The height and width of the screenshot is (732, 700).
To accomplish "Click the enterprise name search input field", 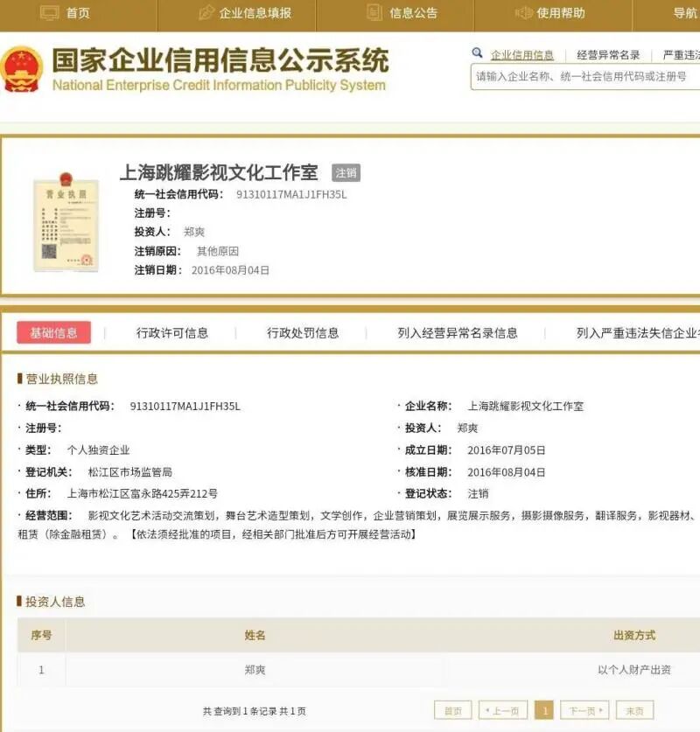I will [x=585, y=77].
